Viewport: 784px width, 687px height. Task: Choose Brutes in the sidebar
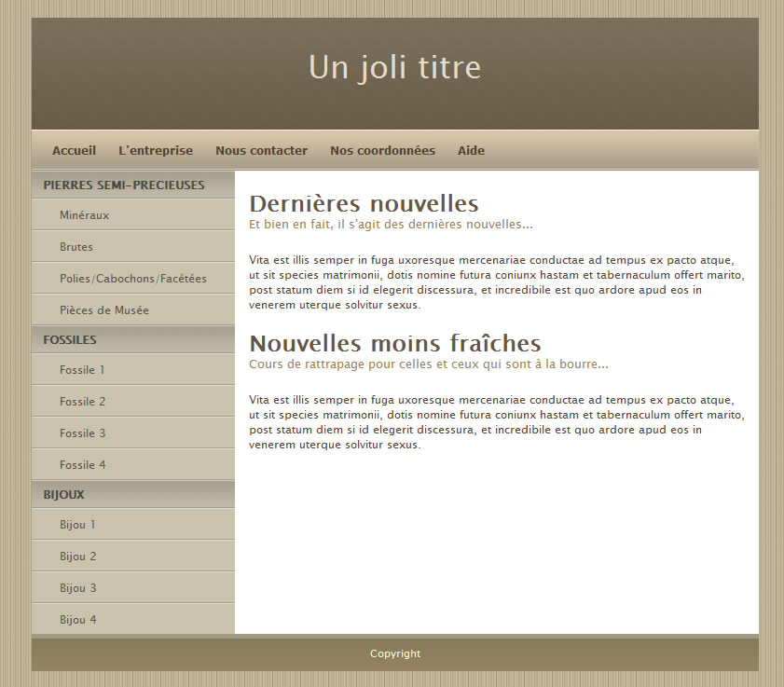click(x=133, y=246)
